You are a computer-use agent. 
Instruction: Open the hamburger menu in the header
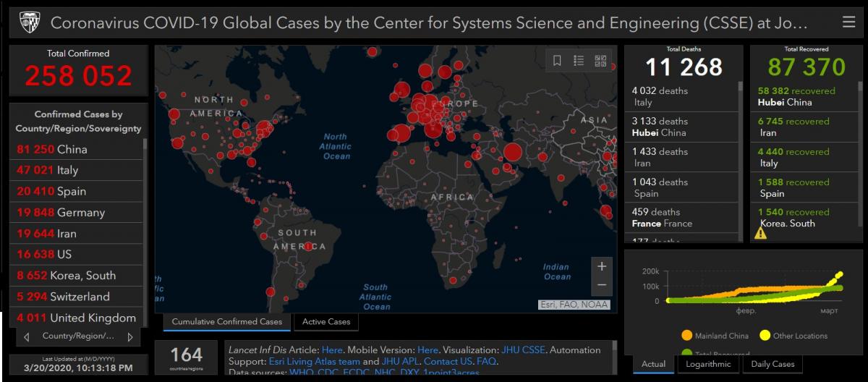pyautogui.click(x=848, y=22)
